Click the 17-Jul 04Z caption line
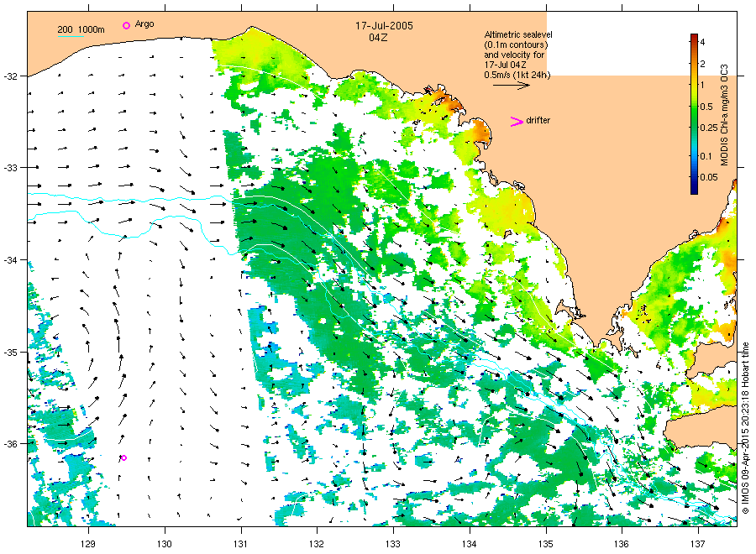756x554 pixels. 505,65
